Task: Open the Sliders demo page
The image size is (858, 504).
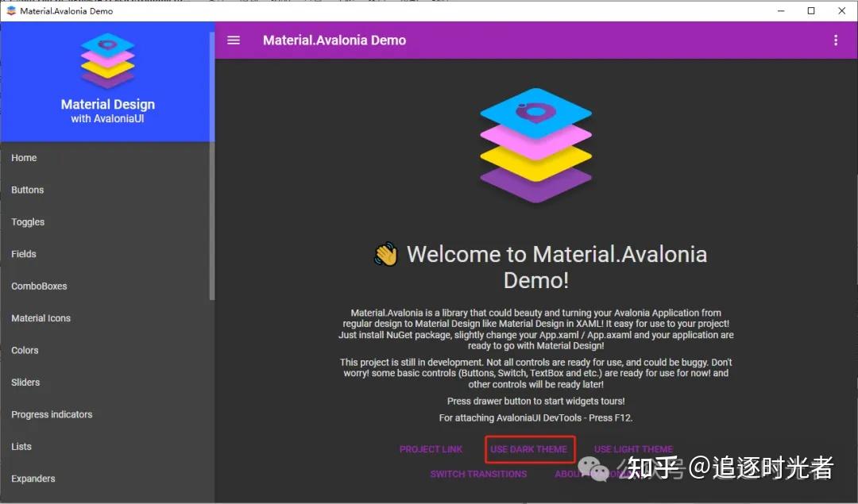Action: (x=25, y=382)
